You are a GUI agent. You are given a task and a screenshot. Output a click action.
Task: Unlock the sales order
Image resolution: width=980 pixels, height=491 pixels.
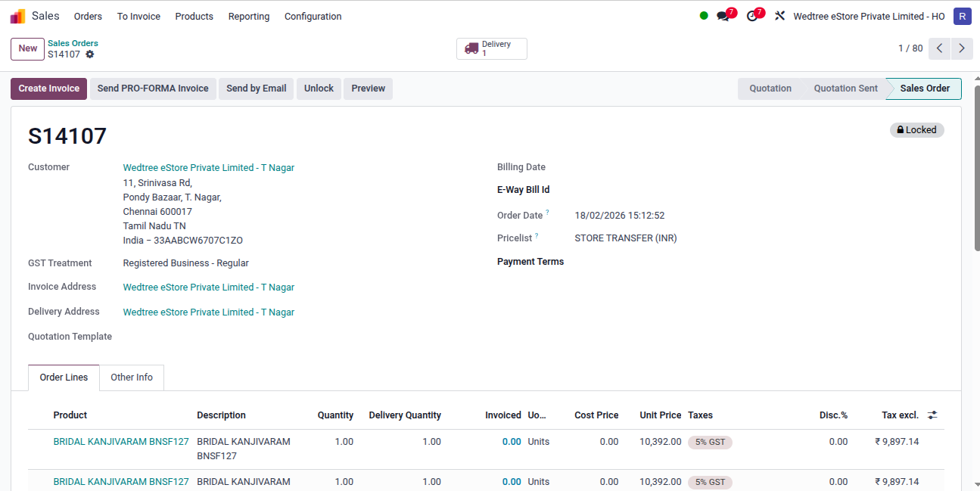(319, 89)
